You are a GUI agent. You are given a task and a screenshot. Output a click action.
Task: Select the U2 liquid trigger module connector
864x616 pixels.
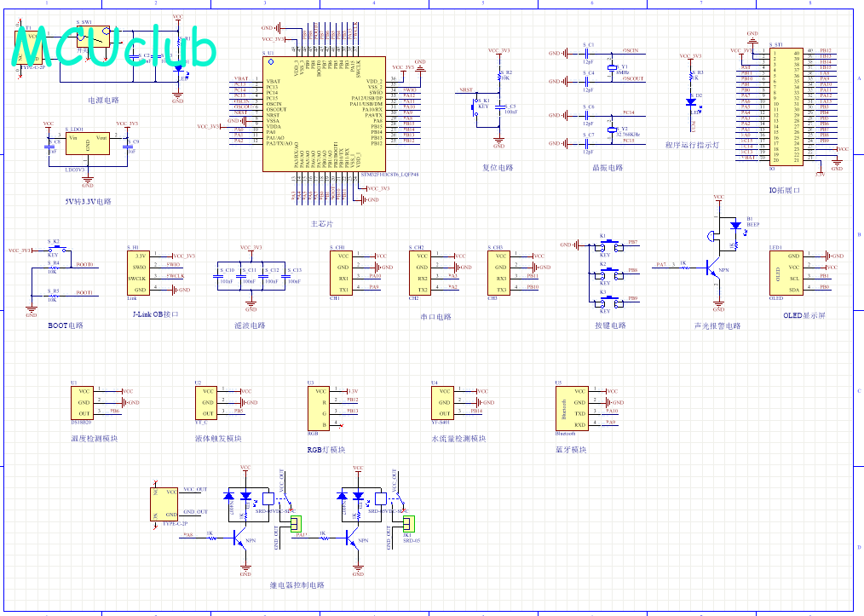[206, 402]
